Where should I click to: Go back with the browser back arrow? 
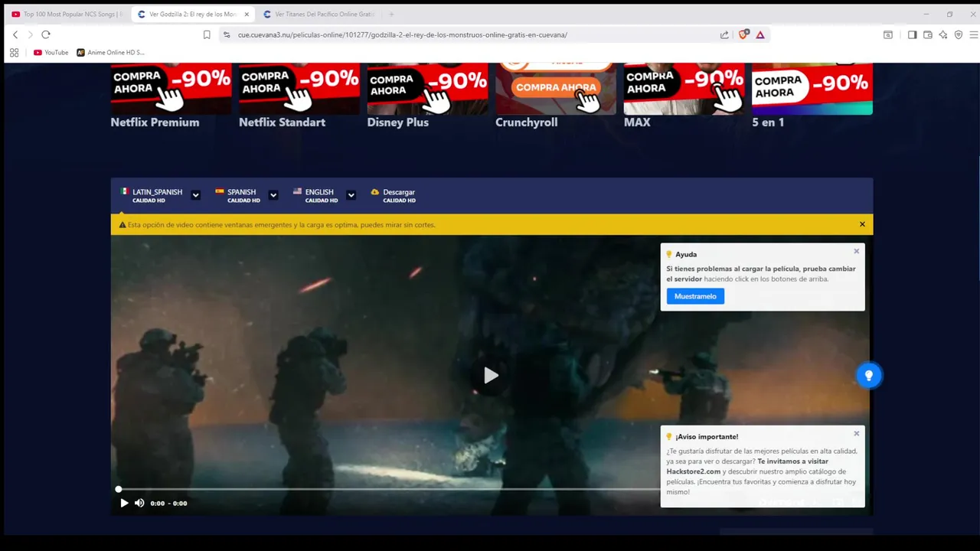(15, 34)
